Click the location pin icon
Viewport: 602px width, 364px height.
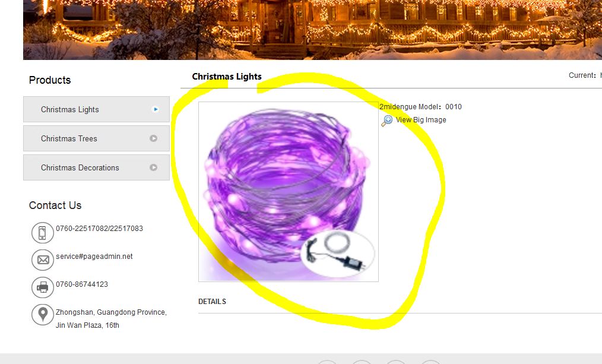tap(43, 315)
